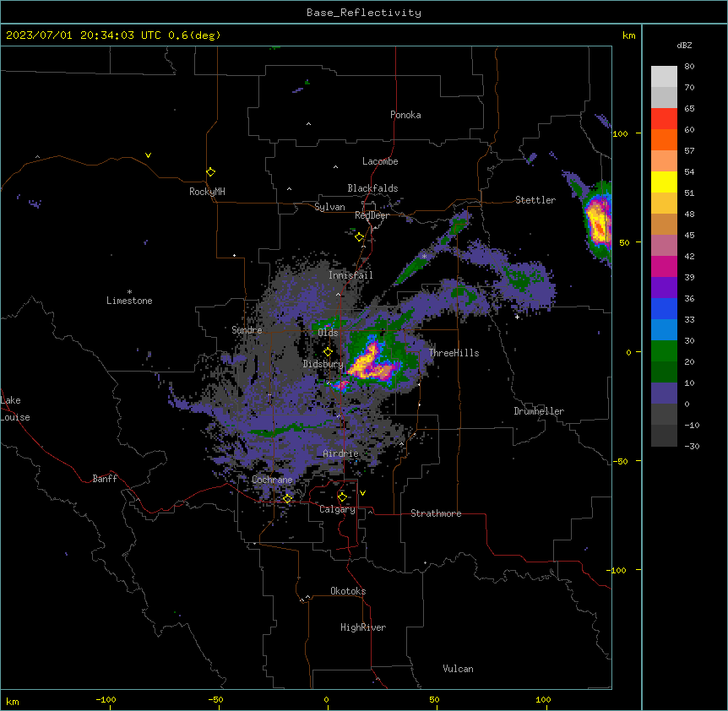
Task: Click the legend value 45
Action: point(689,236)
